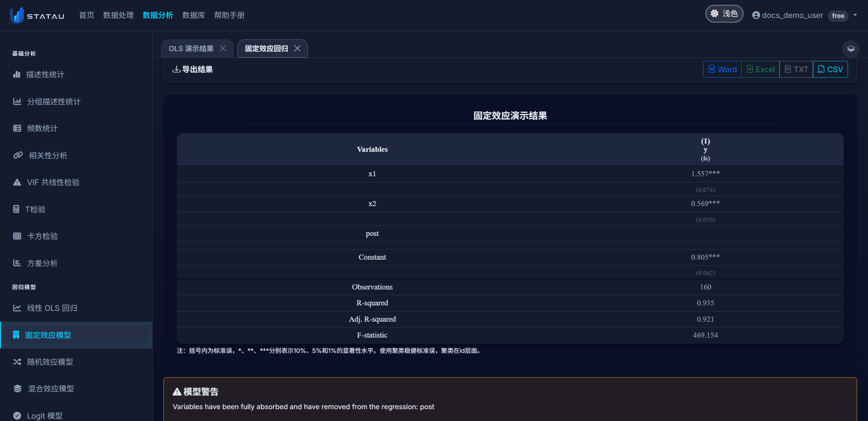Open 方差分析 in the sidebar
868x421 pixels.
click(76, 263)
